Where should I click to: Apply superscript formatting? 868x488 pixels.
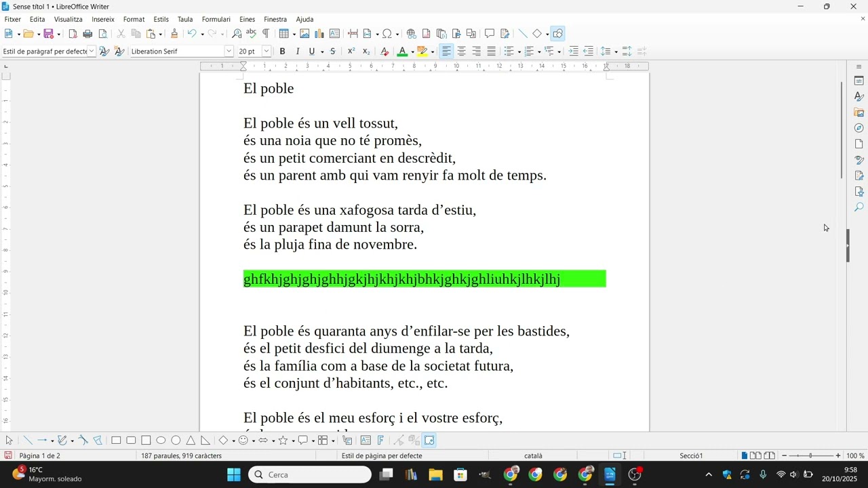click(x=351, y=52)
